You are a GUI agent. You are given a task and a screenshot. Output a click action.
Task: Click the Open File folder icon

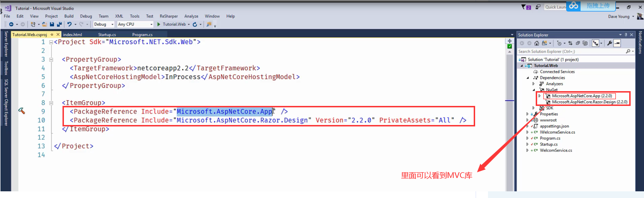coord(44,24)
